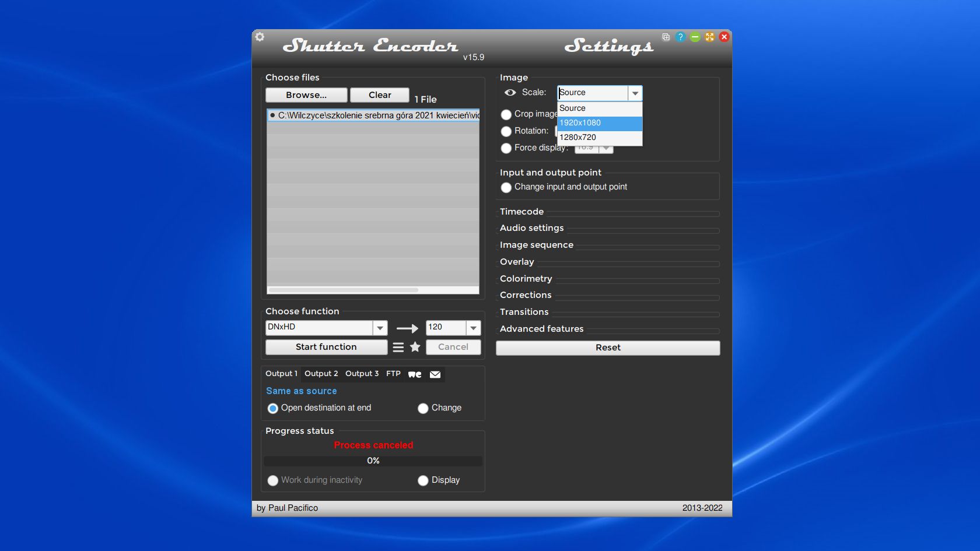Toggle Open destination at end
This screenshot has width=980, height=551.
click(x=272, y=408)
